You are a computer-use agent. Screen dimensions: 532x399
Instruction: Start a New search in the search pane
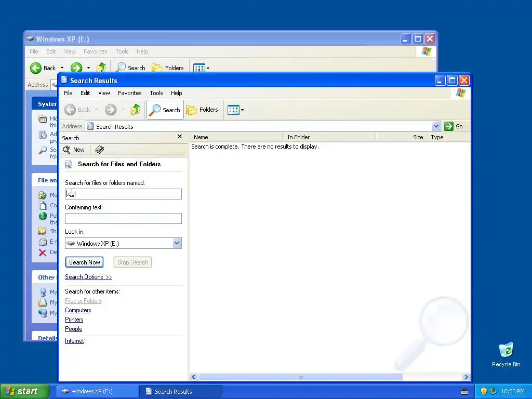74,150
